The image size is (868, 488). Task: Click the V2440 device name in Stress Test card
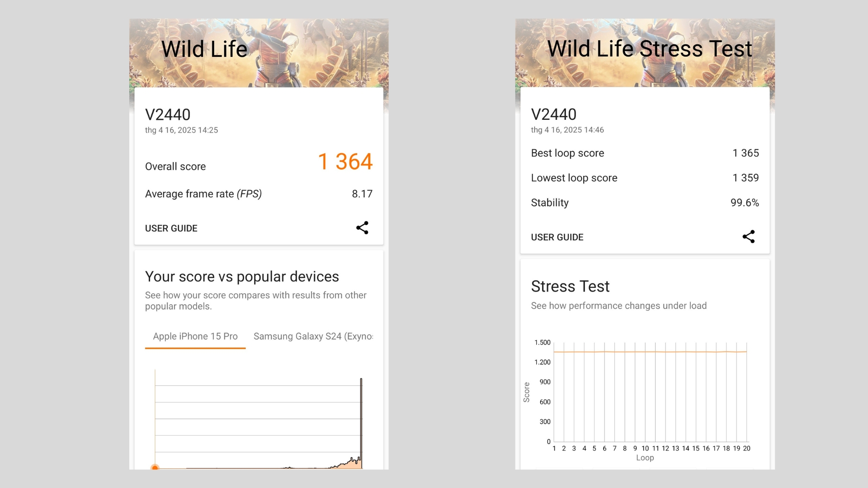coord(554,114)
